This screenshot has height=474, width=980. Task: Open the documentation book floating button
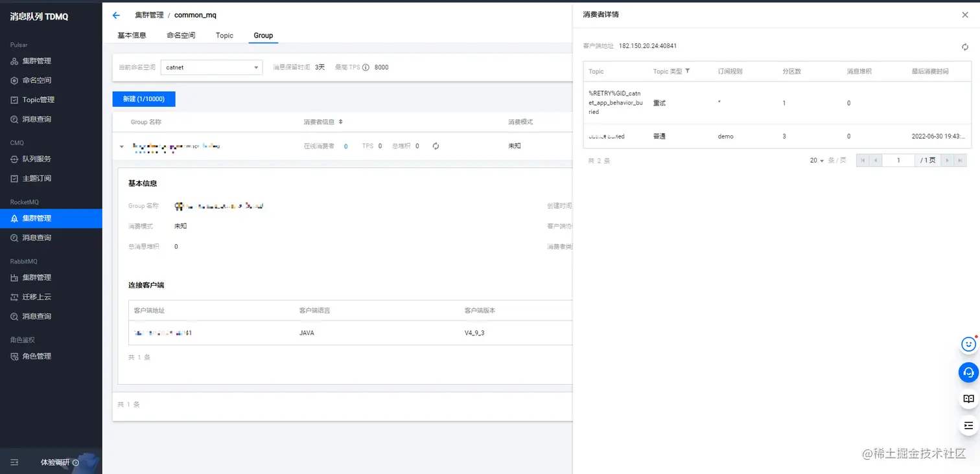pyautogui.click(x=968, y=399)
